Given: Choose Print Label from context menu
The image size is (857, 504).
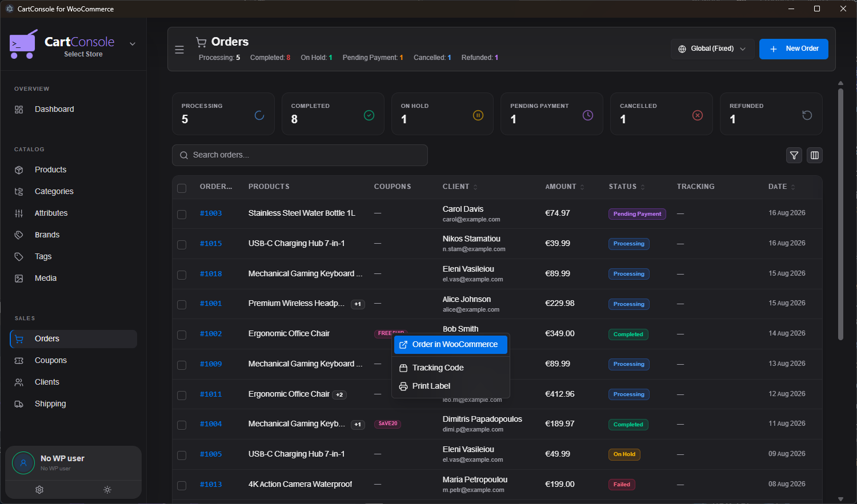Looking at the screenshot, I should coord(451,386).
